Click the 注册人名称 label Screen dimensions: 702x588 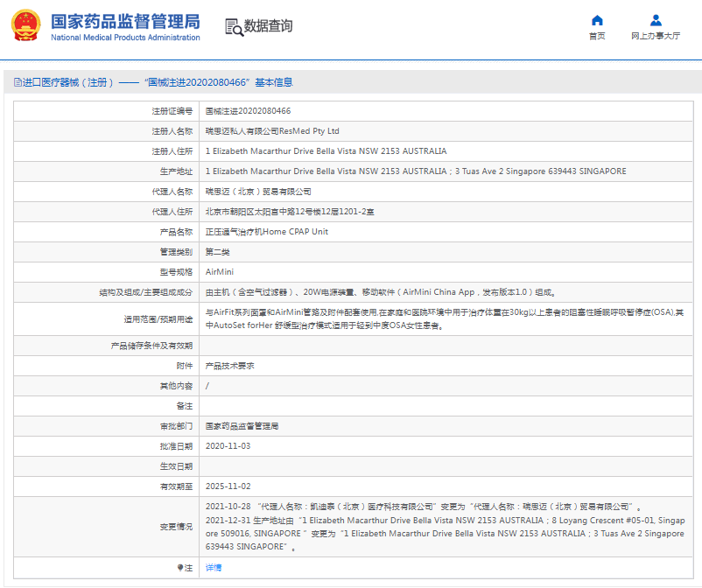[172, 131]
